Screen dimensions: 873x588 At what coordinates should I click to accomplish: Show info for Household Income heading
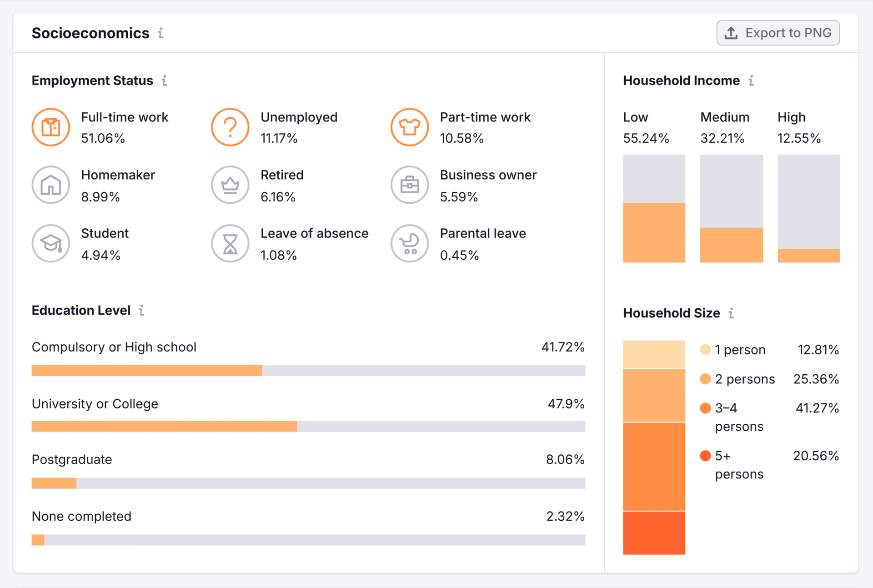pos(751,80)
